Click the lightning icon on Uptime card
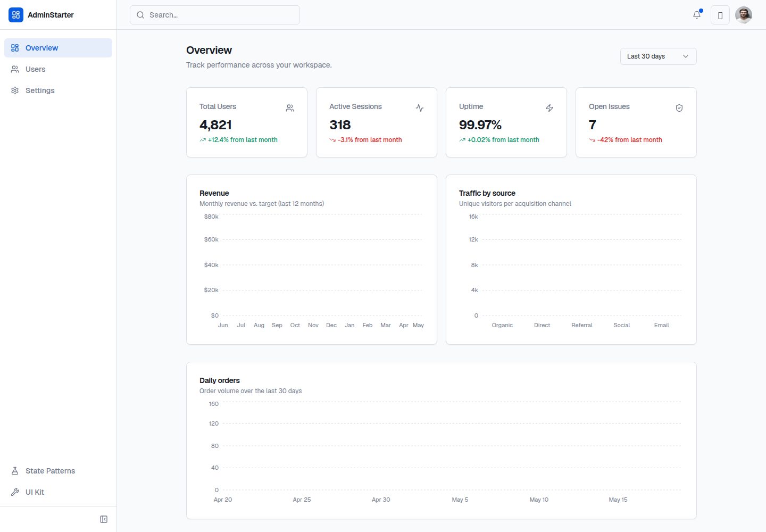The width and height of the screenshot is (766, 532). click(549, 108)
